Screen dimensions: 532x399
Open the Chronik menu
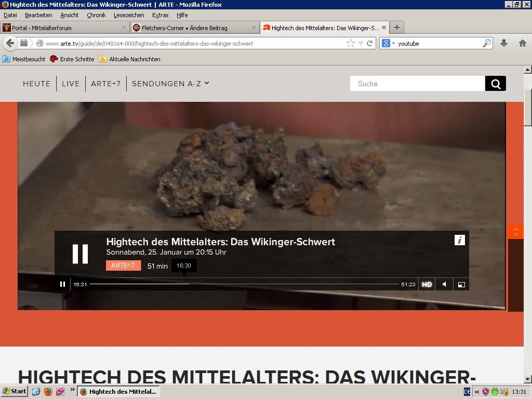(96, 15)
